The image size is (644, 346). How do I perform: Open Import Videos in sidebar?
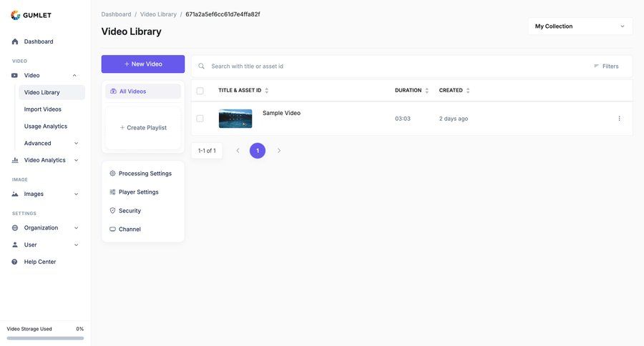point(43,109)
